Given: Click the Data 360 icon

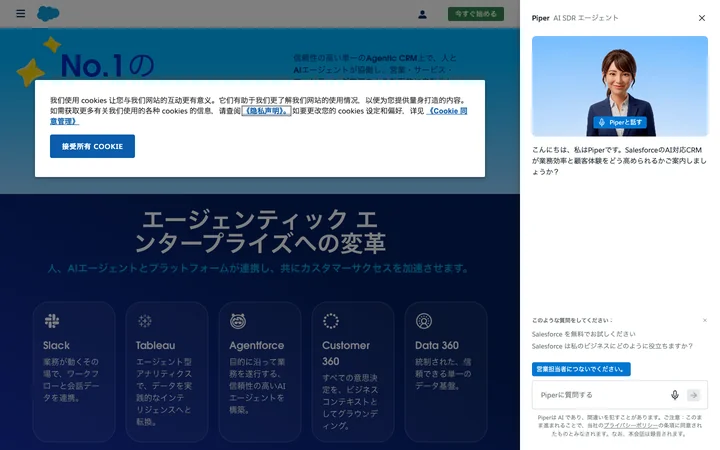Looking at the screenshot, I should click(424, 321).
